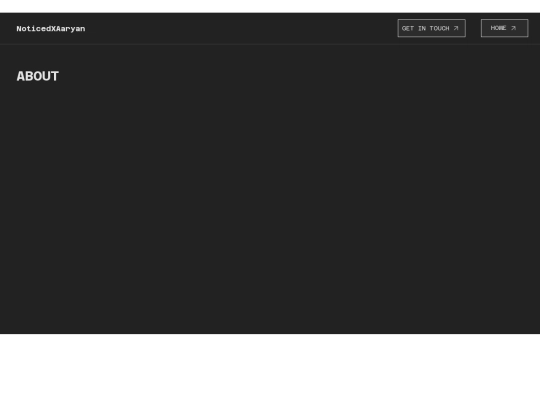Click the header divider line under the navbar
Screen dimensions: 540x405
point(270,44)
